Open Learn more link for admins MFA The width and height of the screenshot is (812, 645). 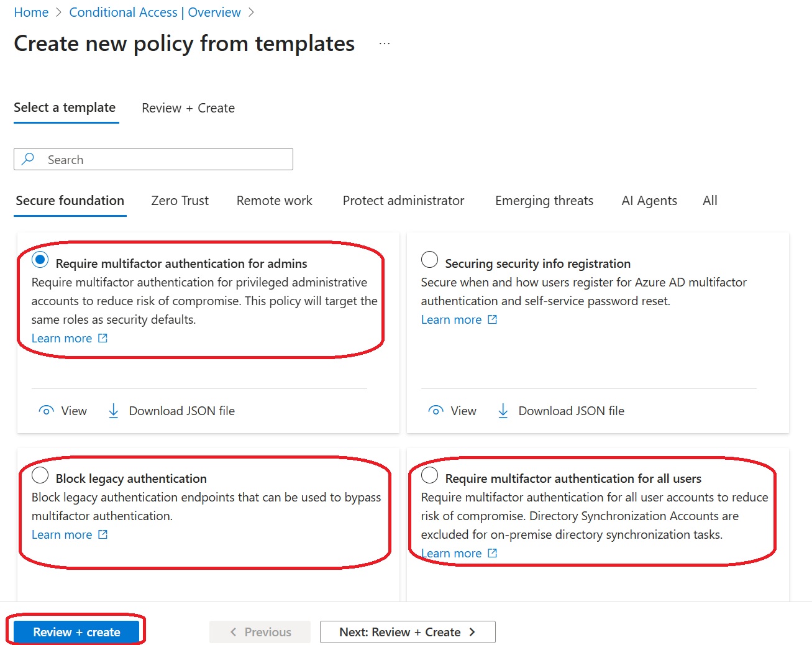click(62, 338)
